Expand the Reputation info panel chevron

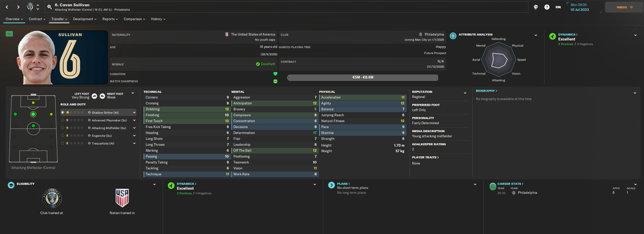[x=465, y=93]
